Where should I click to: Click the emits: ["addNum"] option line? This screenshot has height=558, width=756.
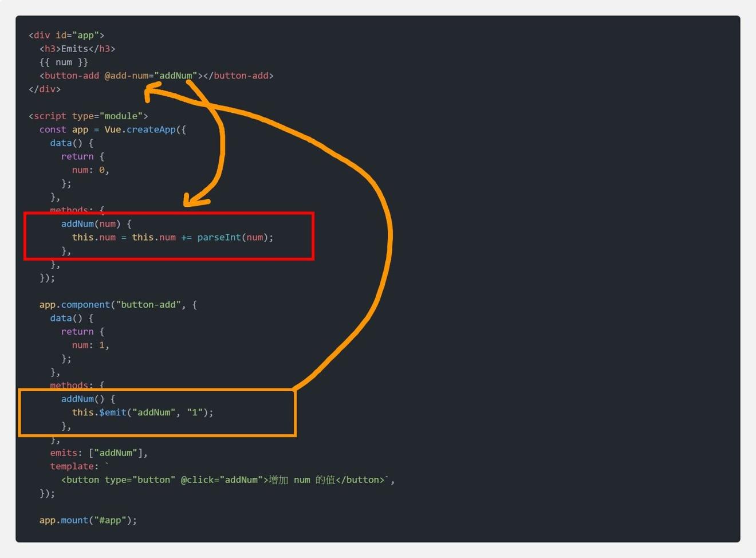coord(99,453)
